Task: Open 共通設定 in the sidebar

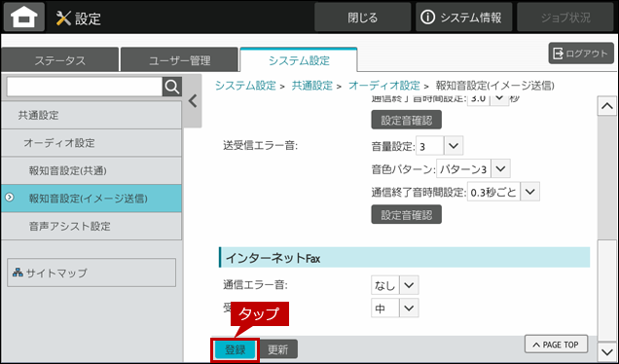Action: (x=91, y=115)
